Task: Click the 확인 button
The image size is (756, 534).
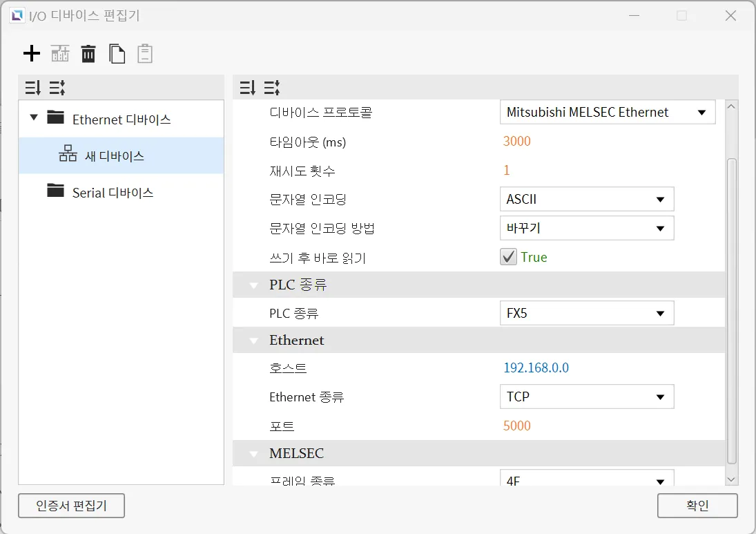Action: click(x=697, y=506)
